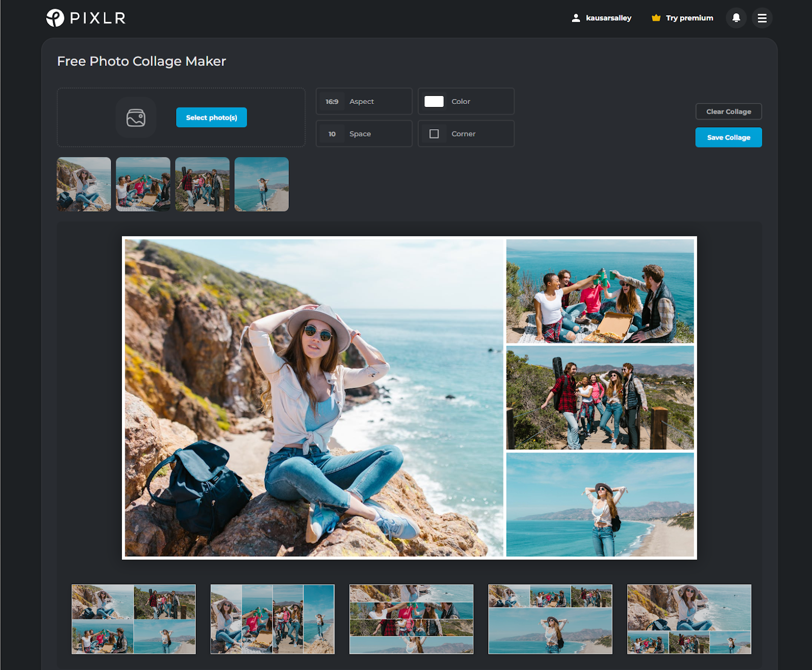Screen dimensions: 812x670
Task: Click Clear Collage button
Action: click(x=728, y=112)
